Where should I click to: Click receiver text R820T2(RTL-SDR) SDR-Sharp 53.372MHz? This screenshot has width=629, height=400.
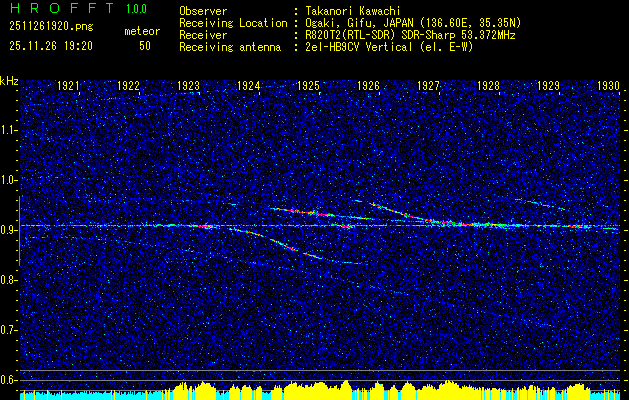[x=410, y=35]
